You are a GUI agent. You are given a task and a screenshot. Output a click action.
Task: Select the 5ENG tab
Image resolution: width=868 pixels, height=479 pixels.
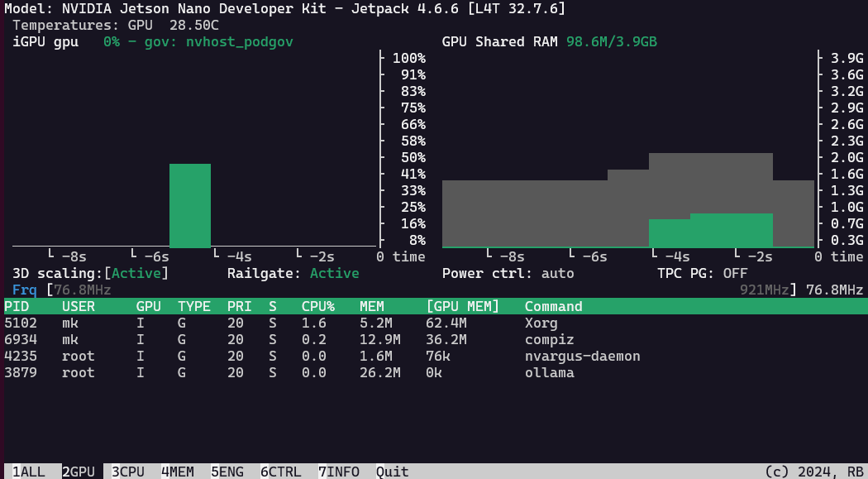coord(227,472)
